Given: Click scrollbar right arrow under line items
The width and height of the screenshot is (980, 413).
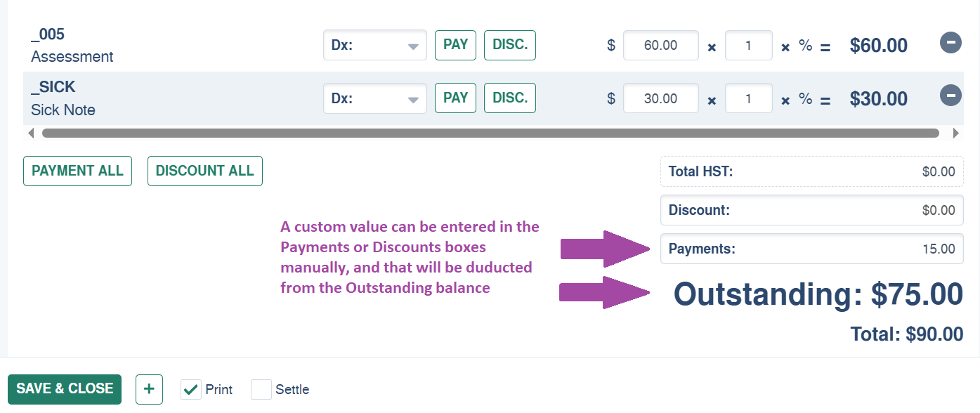Looking at the screenshot, I should (955, 133).
